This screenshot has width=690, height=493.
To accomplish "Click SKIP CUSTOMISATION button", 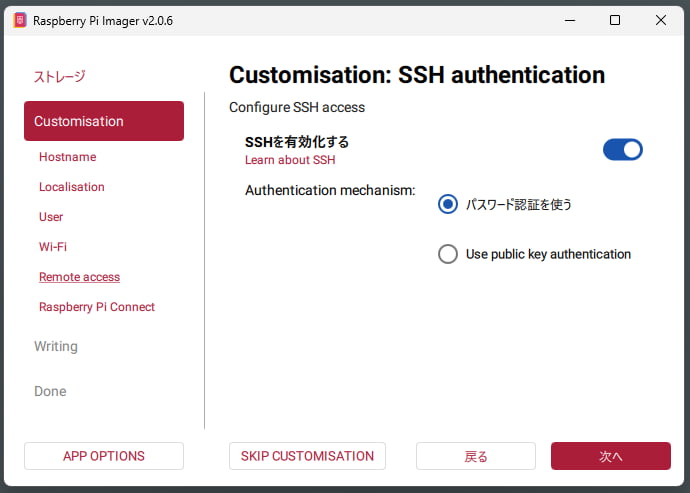I will tap(307, 456).
